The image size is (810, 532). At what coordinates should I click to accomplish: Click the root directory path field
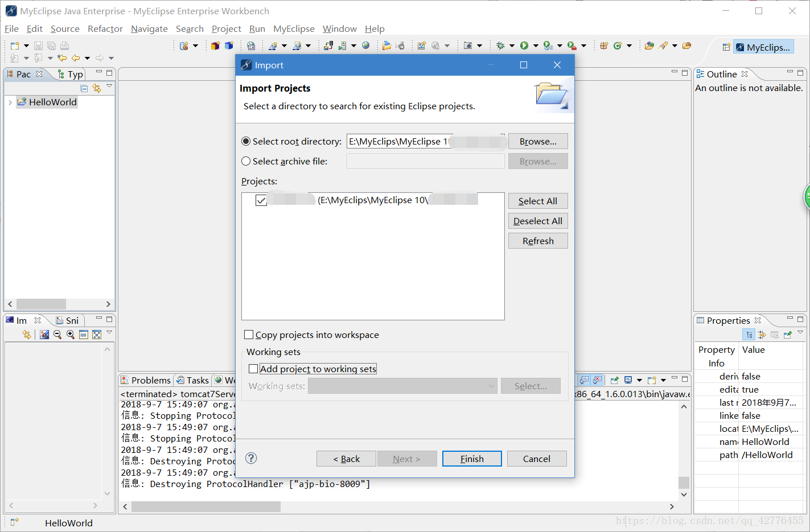pos(425,141)
